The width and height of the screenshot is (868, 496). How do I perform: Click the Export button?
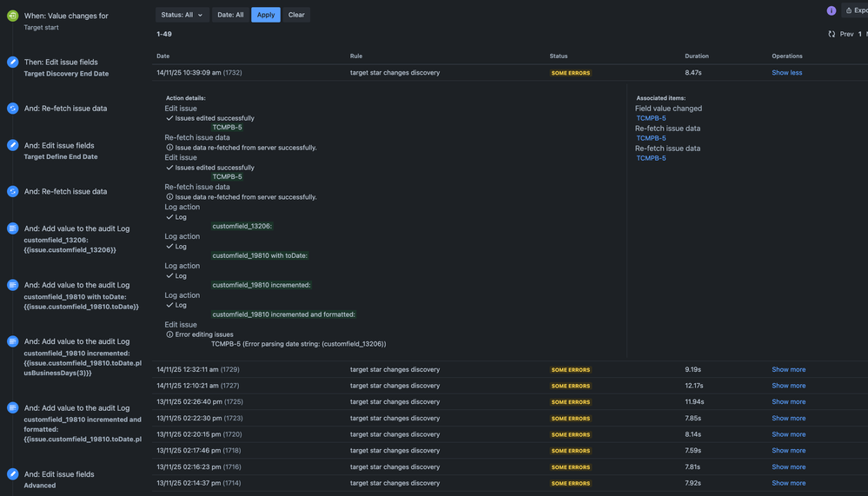pos(855,10)
